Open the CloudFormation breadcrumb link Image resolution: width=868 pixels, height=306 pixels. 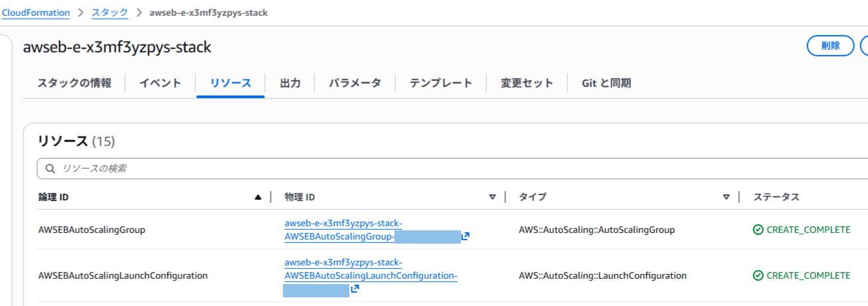coord(36,13)
